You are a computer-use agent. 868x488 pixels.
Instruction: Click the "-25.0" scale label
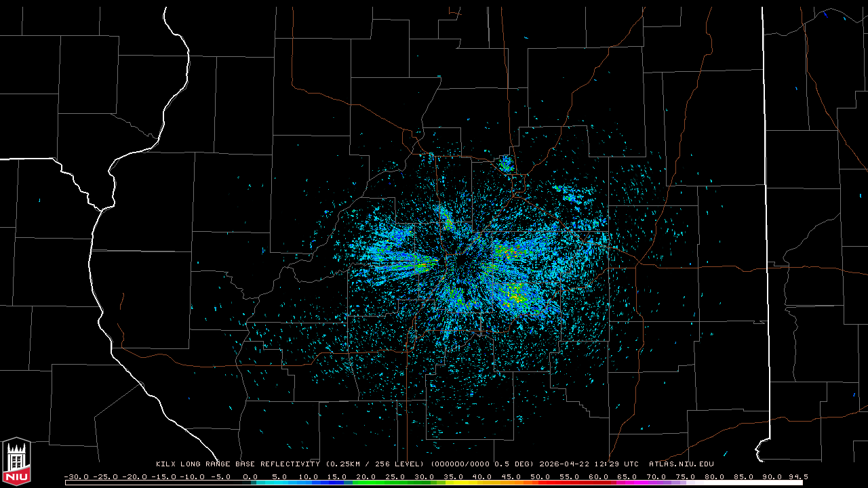coord(104,476)
